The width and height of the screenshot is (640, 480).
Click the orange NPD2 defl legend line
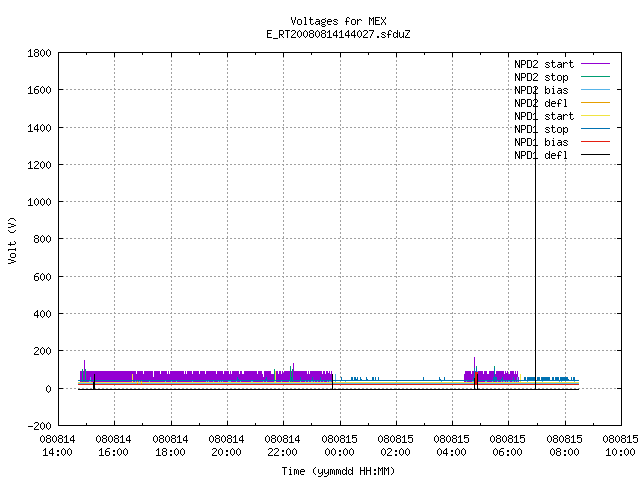tap(595, 102)
